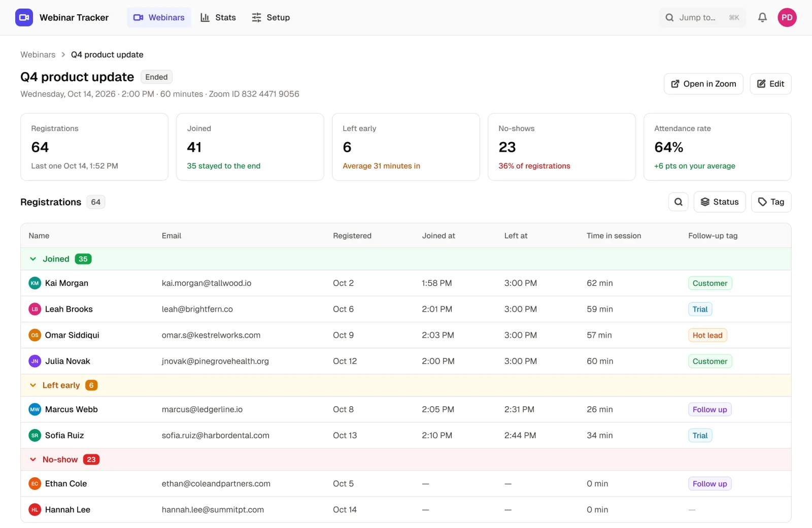Image resolution: width=812 pixels, height=528 pixels.
Task: Click Julia Novak's Customer tag
Action: point(710,361)
